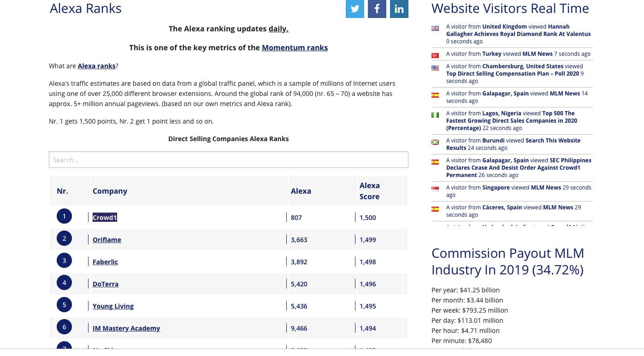This screenshot has width=644, height=356.
Task: Click the United Kingdom flag icon
Action: [435, 29]
